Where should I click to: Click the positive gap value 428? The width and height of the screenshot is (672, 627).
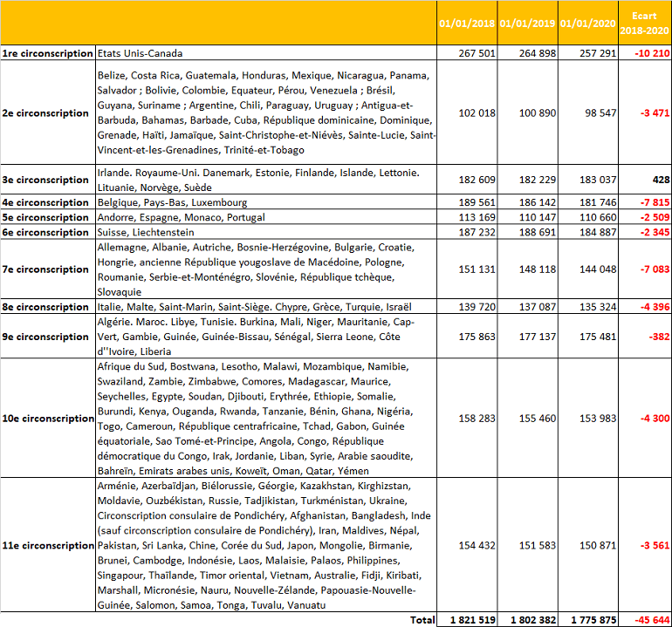tap(661, 180)
